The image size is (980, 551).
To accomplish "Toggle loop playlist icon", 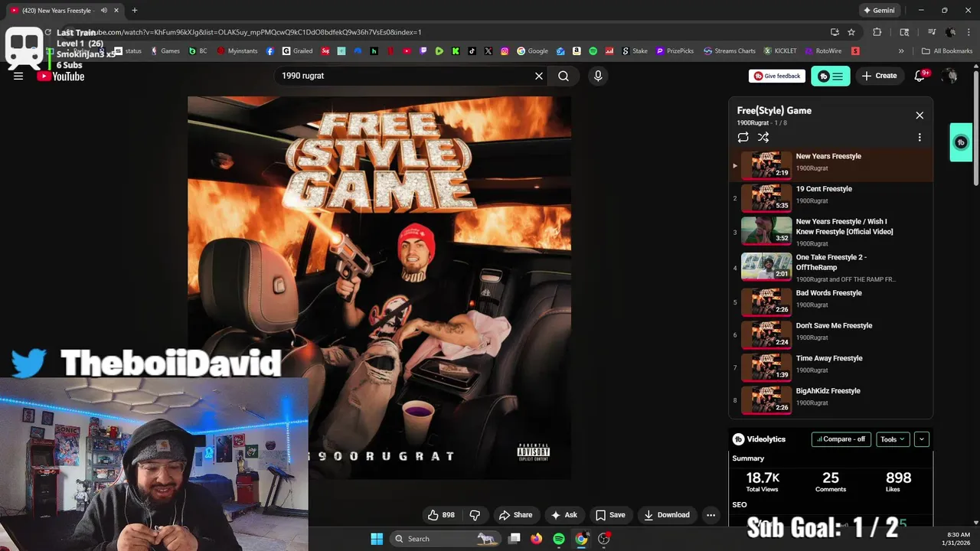I will [x=743, y=137].
